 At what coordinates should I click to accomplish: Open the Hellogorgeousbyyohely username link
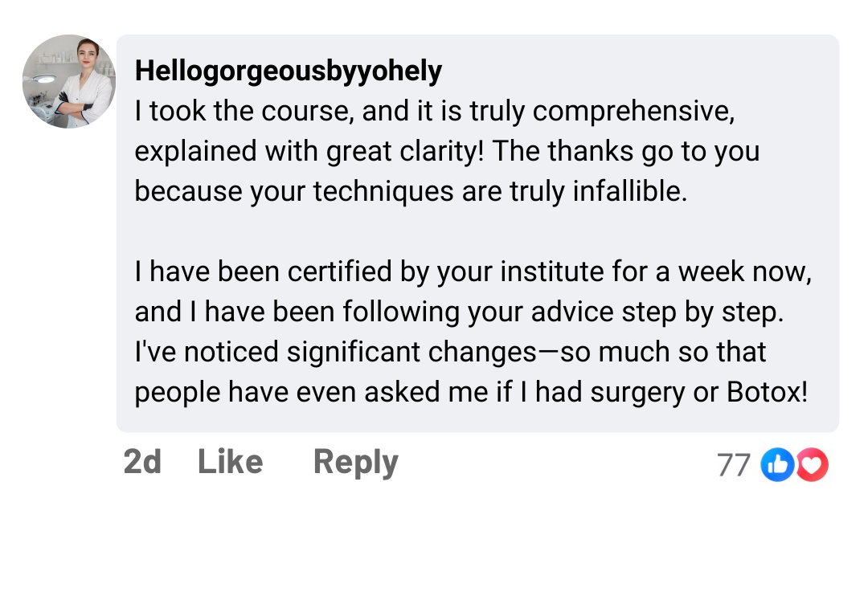click(x=289, y=71)
